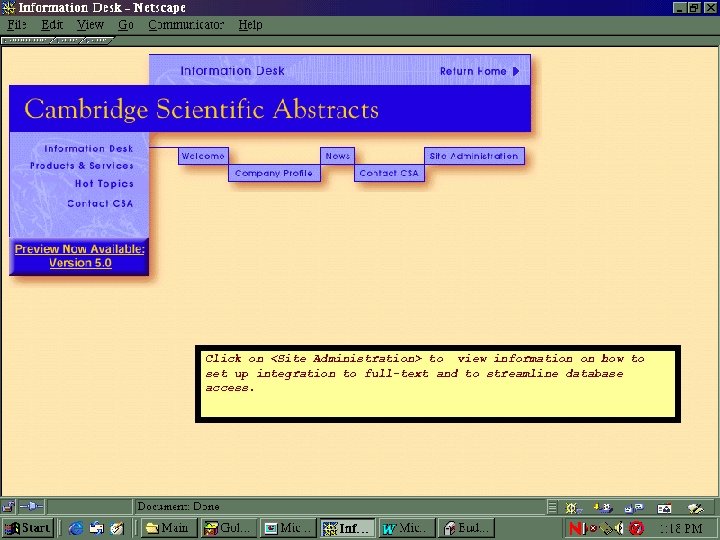Image resolution: width=720 pixels, height=540 pixels.
Task: Open the Edit menu
Action: [52, 25]
